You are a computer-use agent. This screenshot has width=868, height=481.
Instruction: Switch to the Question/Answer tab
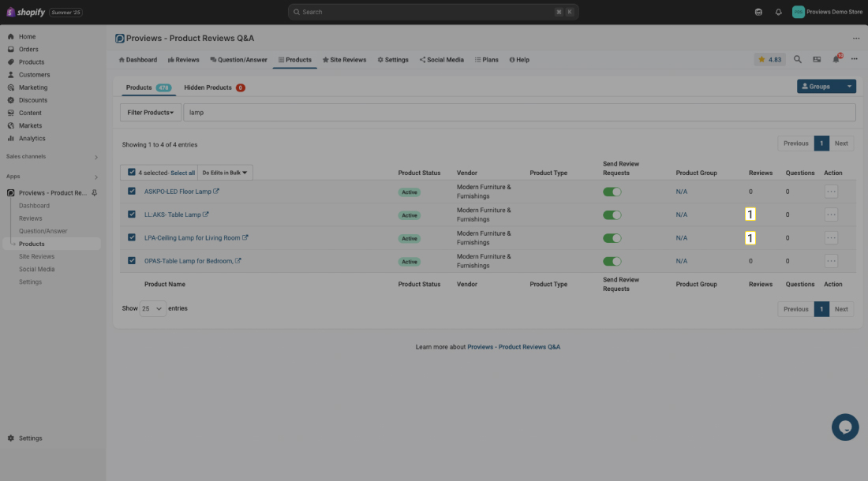(238, 60)
